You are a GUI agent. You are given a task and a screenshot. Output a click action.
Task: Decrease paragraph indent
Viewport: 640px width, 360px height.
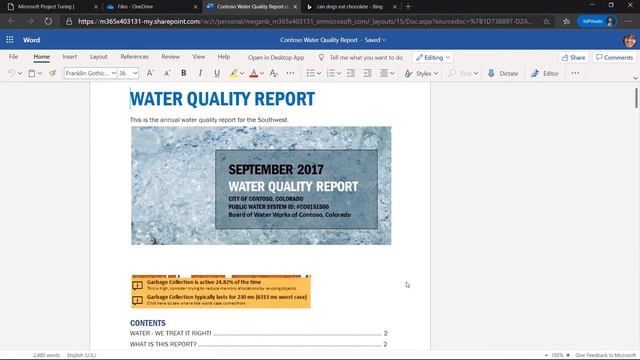point(351,73)
